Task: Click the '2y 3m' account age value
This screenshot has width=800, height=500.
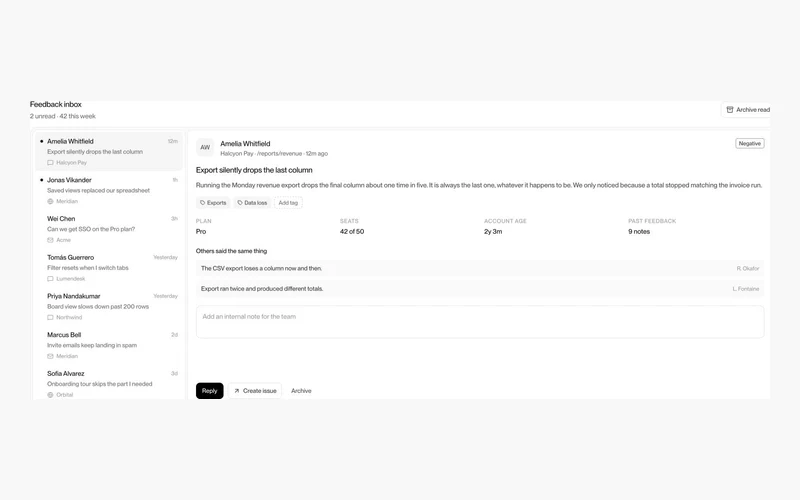Action: click(493, 232)
